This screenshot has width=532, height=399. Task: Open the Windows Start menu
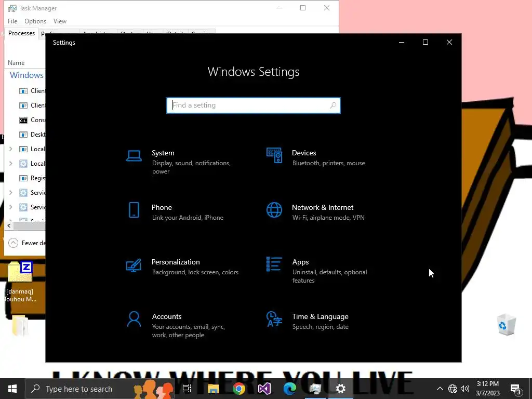(x=12, y=389)
